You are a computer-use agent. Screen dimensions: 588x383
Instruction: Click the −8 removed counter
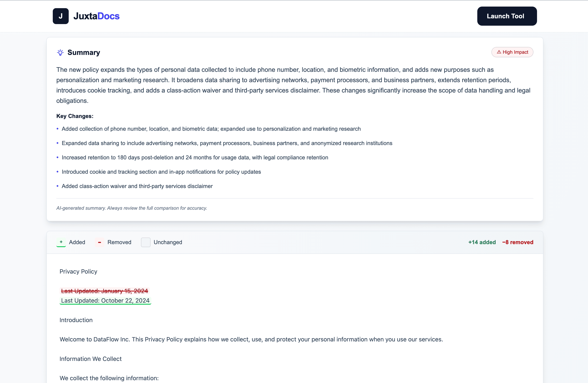pos(518,242)
